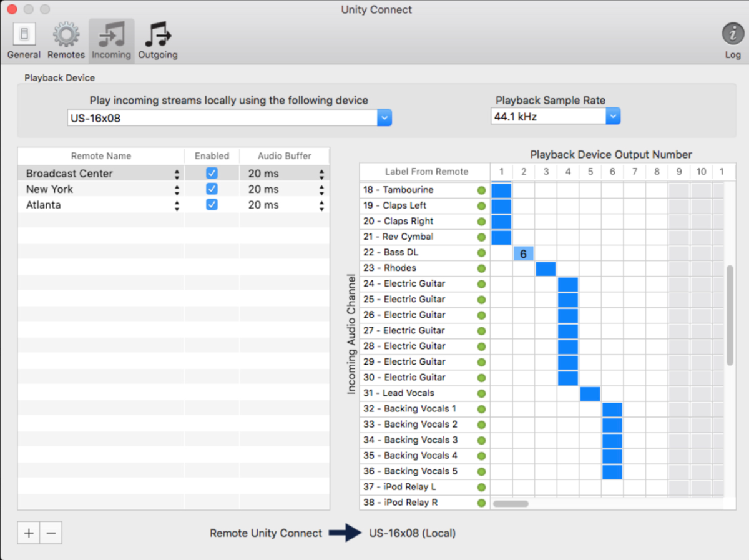Click green status dot for Lead Vocals
The height and width of the screenshot is (560, 749).
(481, 393)
